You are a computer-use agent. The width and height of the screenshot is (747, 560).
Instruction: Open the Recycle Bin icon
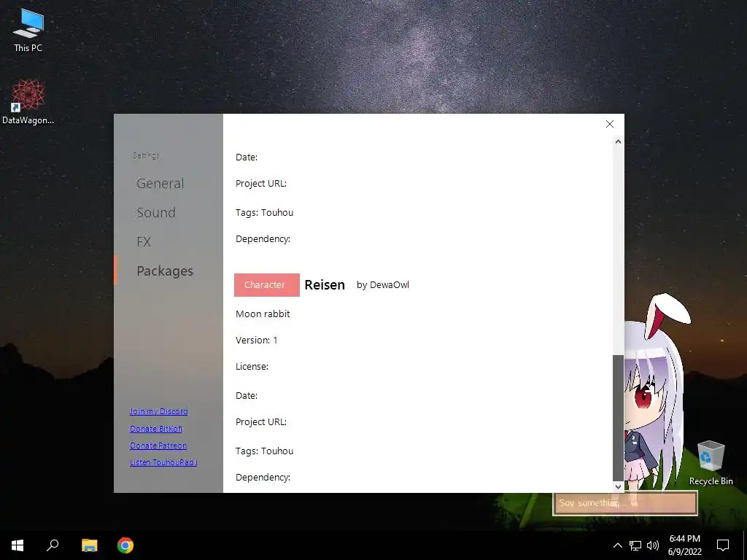point(711,463)
